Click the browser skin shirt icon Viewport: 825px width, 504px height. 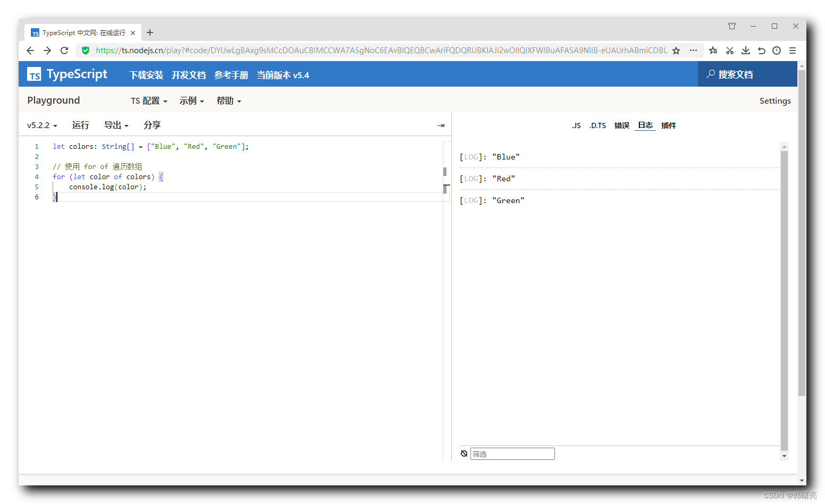tap(732, 26)
